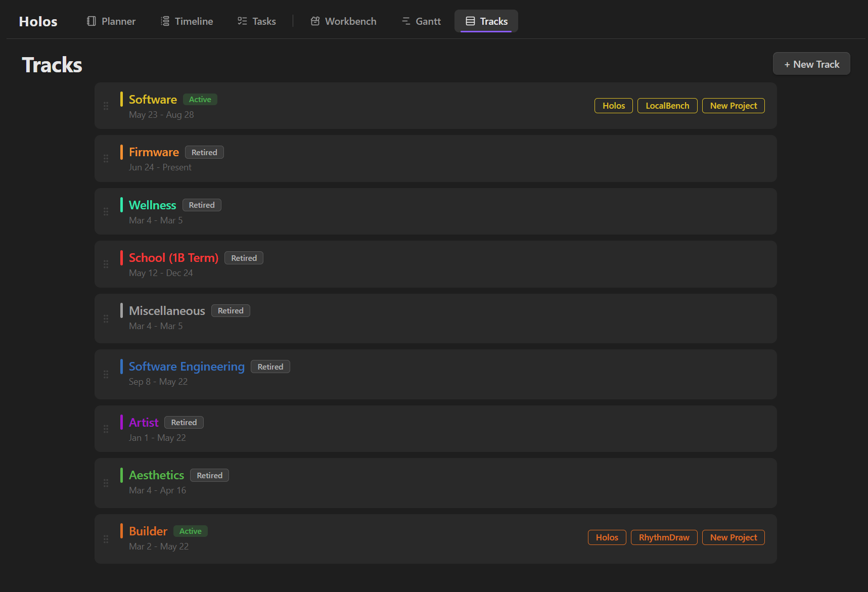
Task: Switch to the Gantt tab
Action: 421,21
